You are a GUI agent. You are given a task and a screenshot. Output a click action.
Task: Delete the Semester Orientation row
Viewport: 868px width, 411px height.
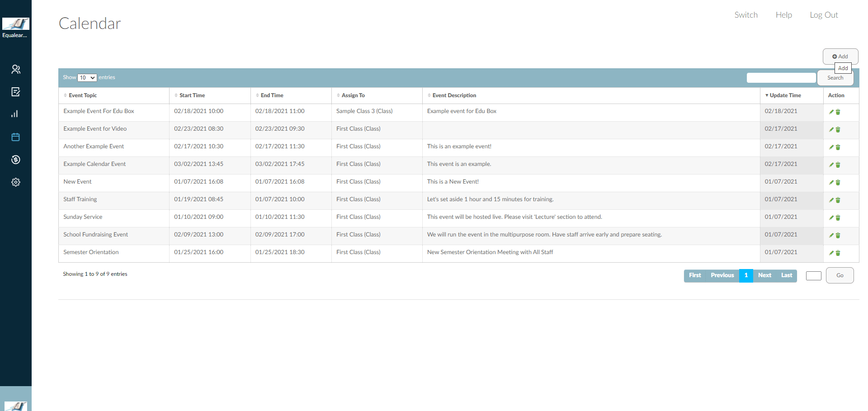click(838, 253)
